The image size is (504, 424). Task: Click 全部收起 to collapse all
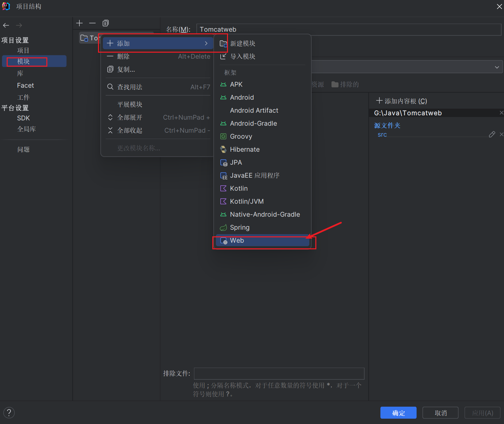(x=130, y=130)
